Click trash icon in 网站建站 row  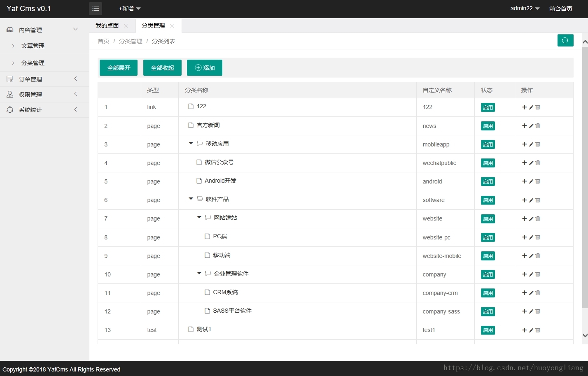tap(538, 218)
